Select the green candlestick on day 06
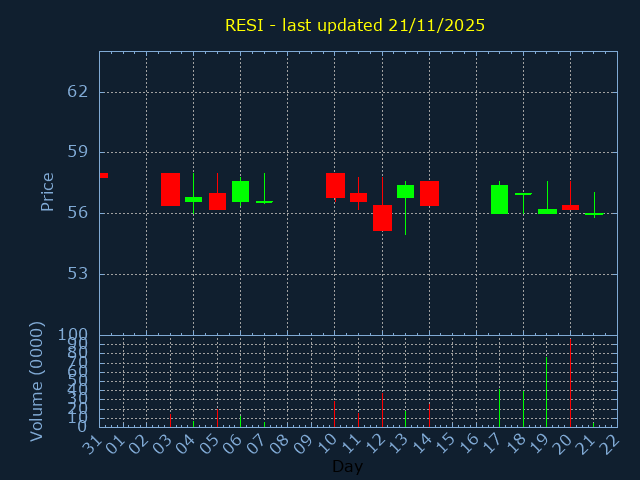640x480 pixels. pyautogui.click(x=240, y=191)
